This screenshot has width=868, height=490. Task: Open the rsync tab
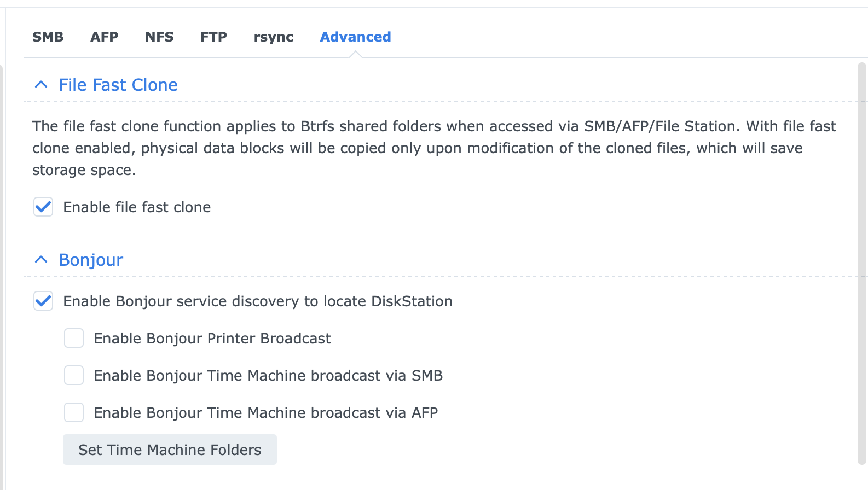pos(273,37)
